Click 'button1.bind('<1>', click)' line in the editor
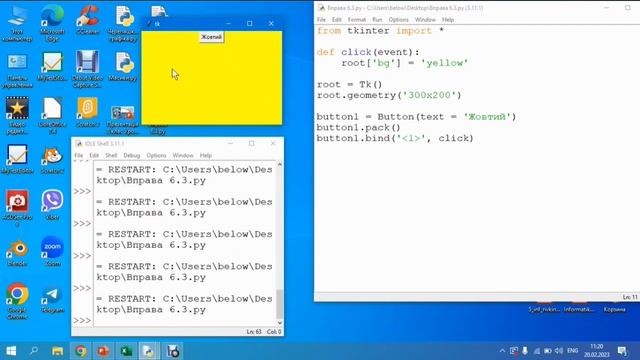Screen dimensions: 640x360 [395, 138]
